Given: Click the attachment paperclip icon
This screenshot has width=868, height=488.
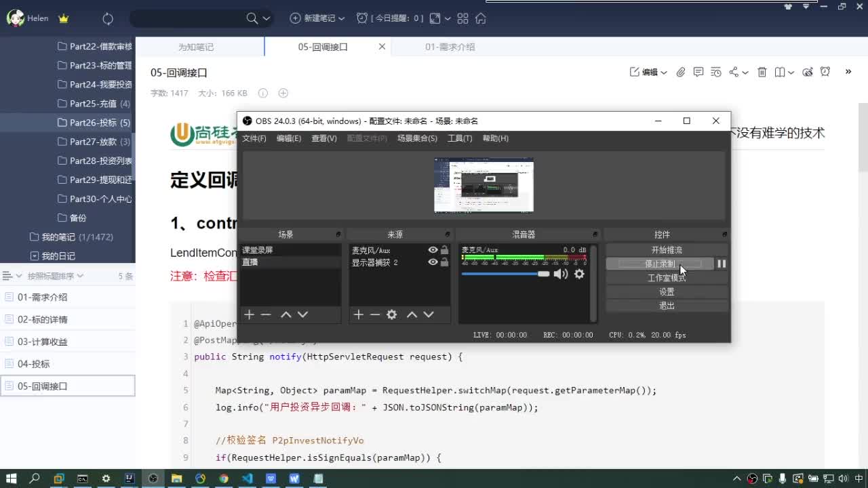Looking at the screenshot, I should (x=681, y=72).
